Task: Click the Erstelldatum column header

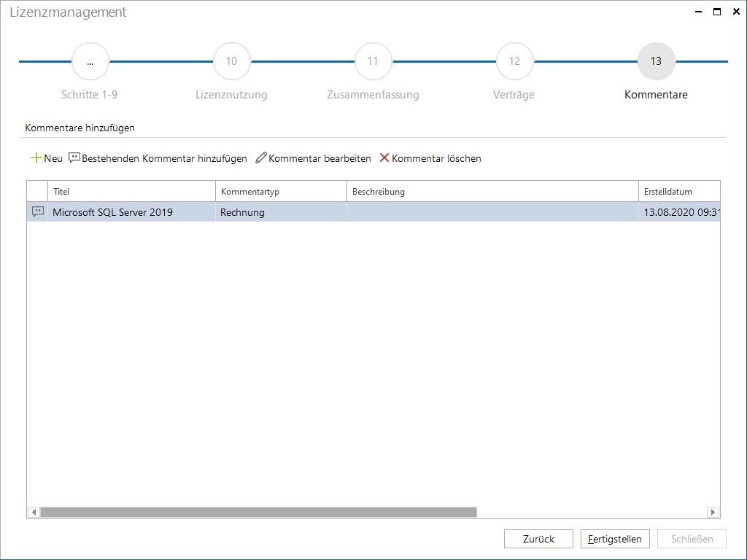Action: tap(679, 192)
